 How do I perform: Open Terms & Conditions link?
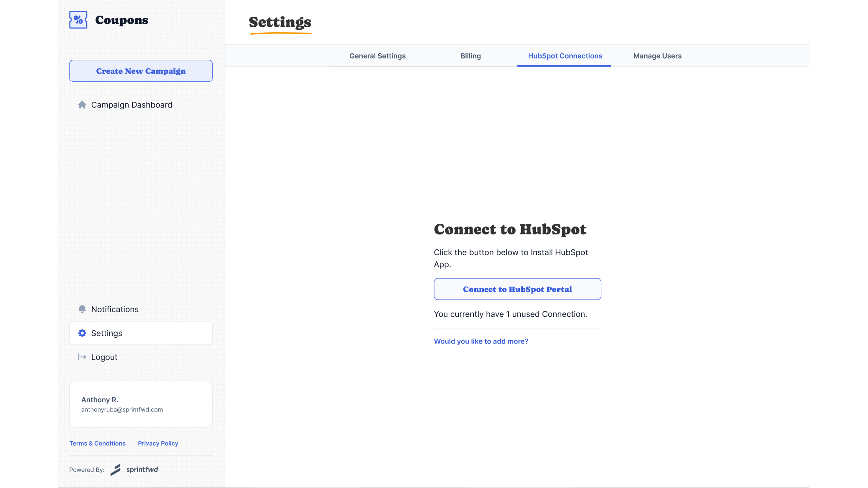point(97,444)
